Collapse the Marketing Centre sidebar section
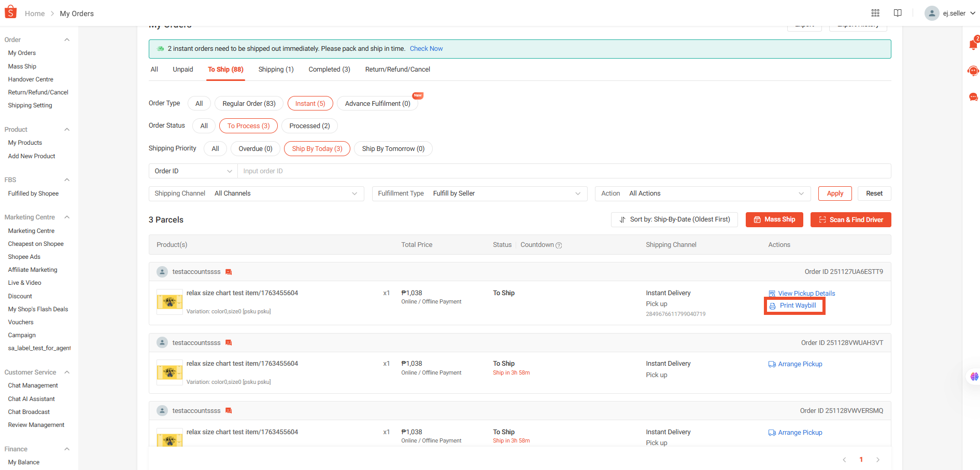 (x=67, y=217)
